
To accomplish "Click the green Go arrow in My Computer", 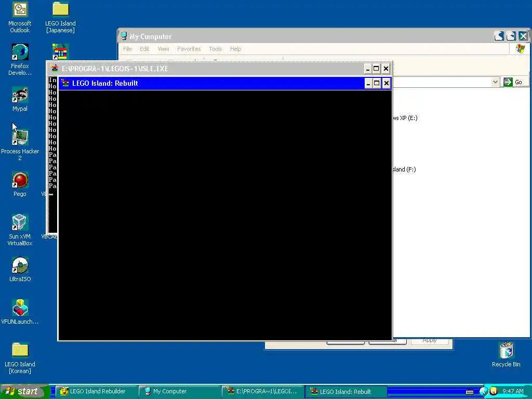I will tap(508, 82).
